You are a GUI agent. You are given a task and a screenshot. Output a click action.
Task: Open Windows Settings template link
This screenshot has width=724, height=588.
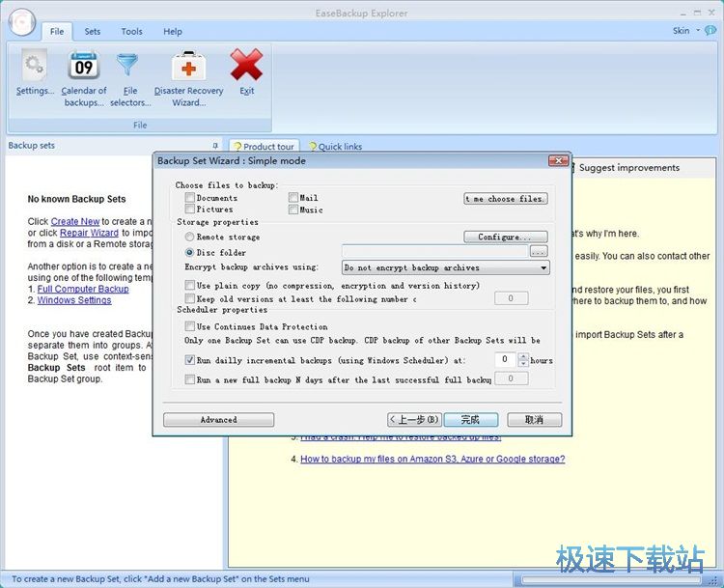tap(74, 300)
